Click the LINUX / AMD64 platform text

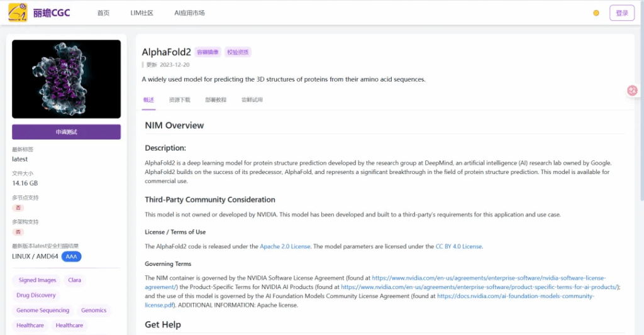35,256
